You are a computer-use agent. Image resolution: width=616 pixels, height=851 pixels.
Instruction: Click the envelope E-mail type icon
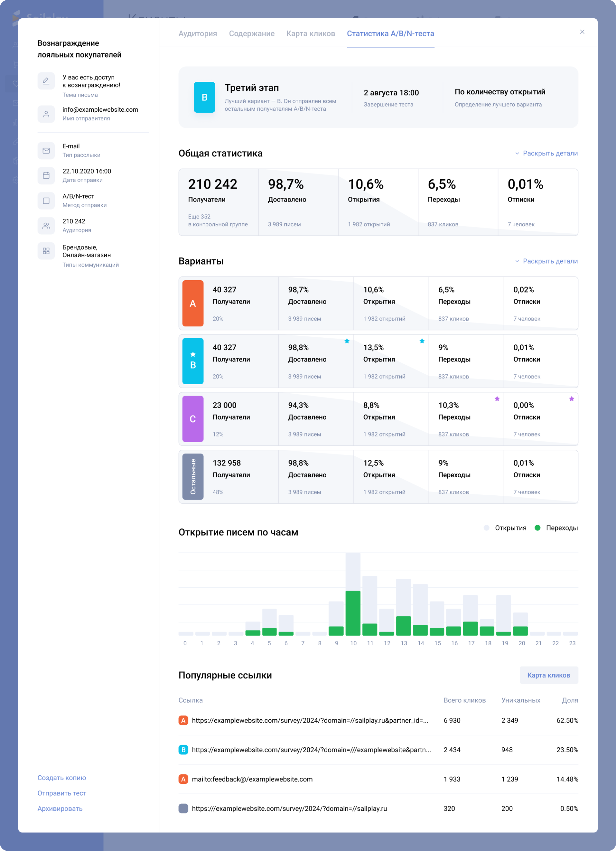[46, 151]
